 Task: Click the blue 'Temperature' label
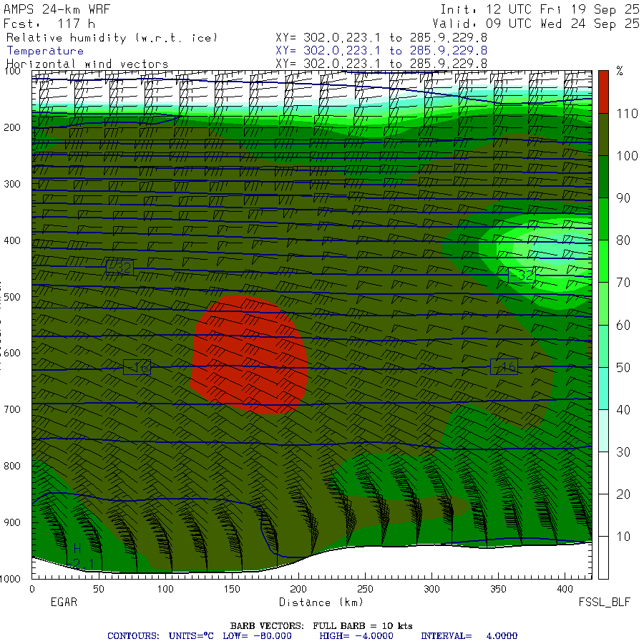tap(45, 51)
